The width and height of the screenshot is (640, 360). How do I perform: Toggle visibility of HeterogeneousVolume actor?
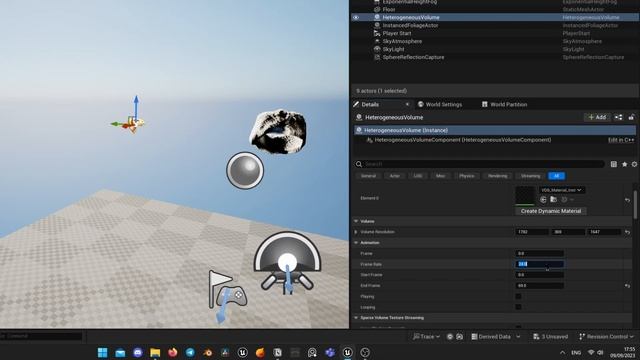(356, 18)
